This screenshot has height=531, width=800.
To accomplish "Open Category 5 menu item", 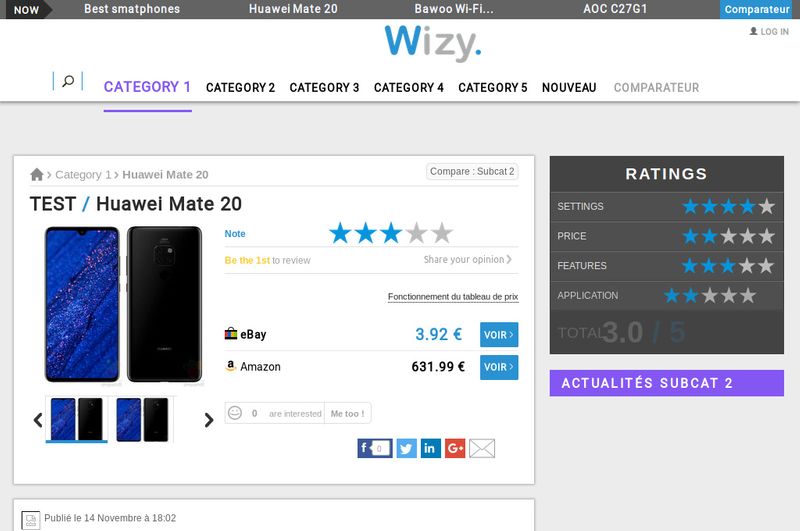I will pyautogui.click(x=493, y=88).
